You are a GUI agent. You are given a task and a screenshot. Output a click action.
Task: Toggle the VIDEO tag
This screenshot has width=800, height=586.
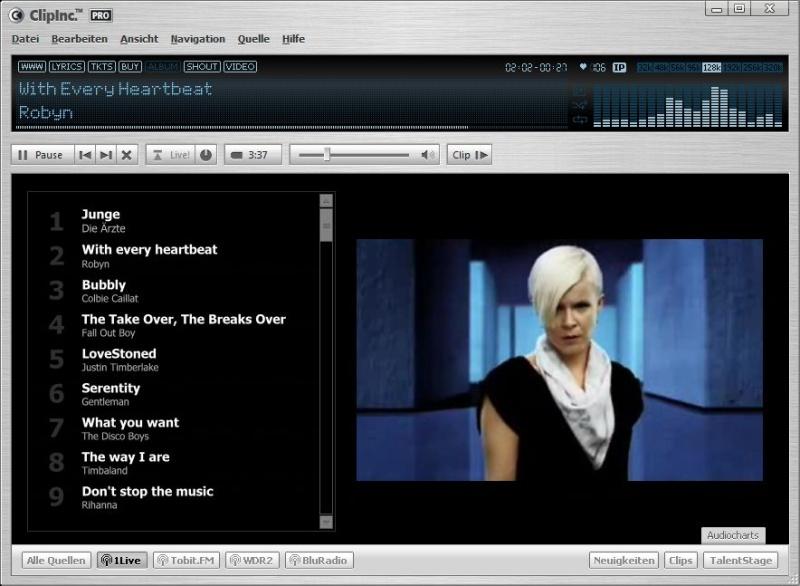(240, 67)
